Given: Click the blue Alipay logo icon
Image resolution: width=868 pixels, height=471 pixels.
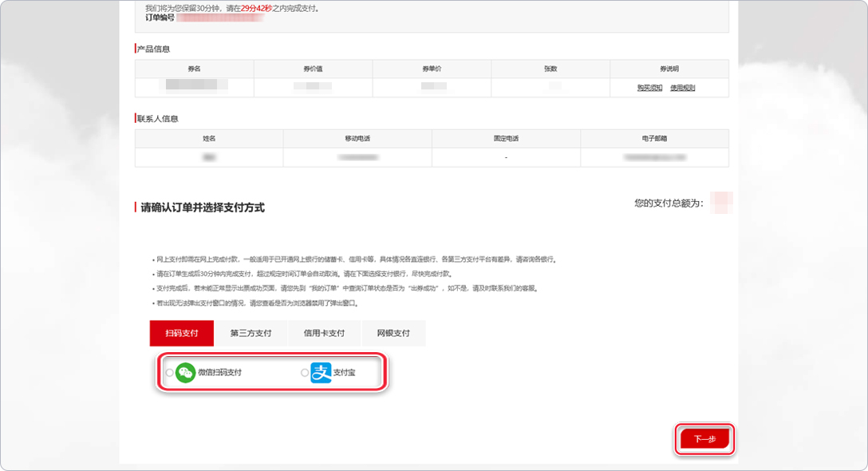Looking at the screenshot, I should coord(321,373).
